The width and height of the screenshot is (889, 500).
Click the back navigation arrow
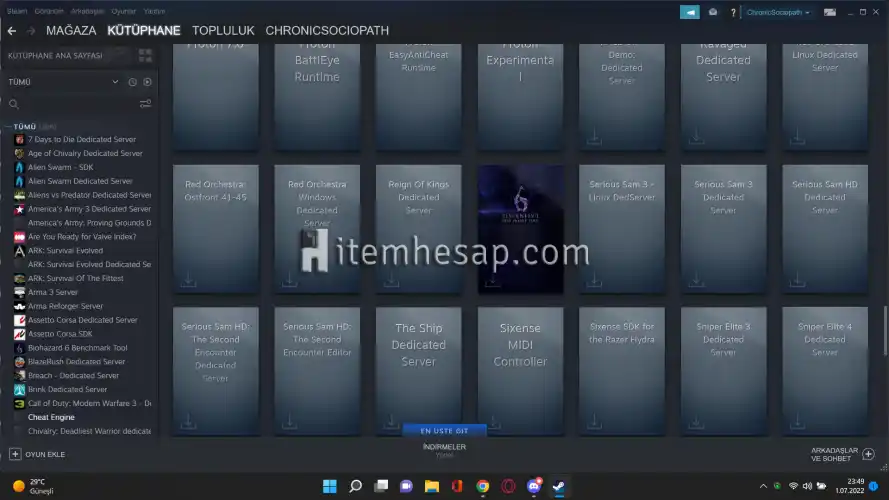[x=12, y=31]
